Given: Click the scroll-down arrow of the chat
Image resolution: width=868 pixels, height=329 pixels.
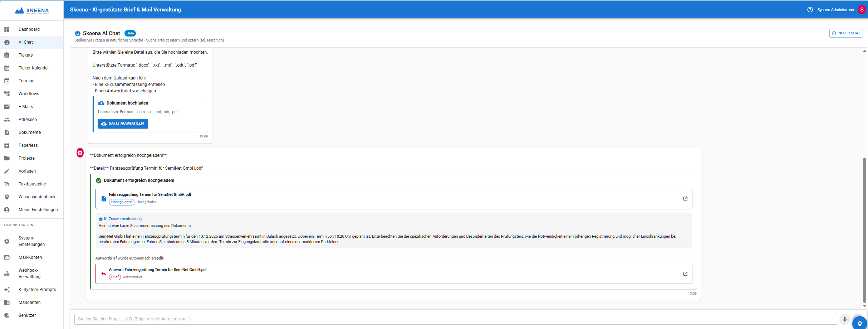Looking at the screenshot, I should (x=864, y=306).
